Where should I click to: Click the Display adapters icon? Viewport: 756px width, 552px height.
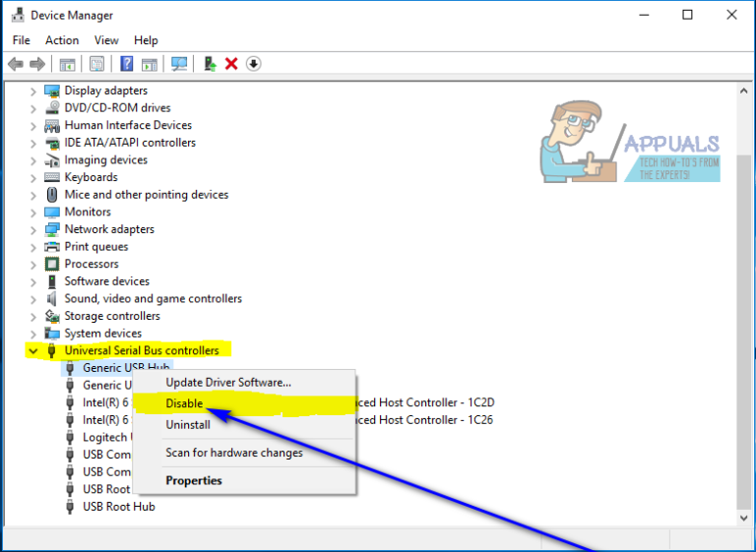pos(52,91)
